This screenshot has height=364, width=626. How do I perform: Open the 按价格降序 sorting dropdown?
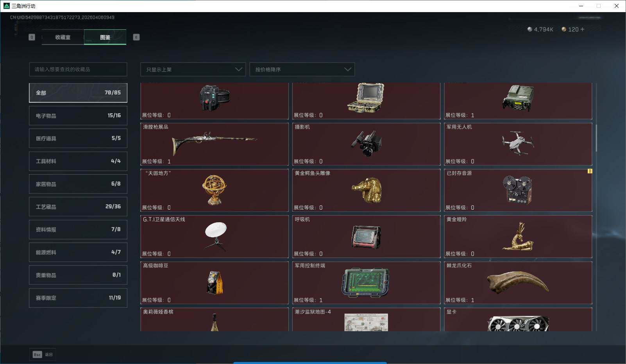[x=302, y=69]
